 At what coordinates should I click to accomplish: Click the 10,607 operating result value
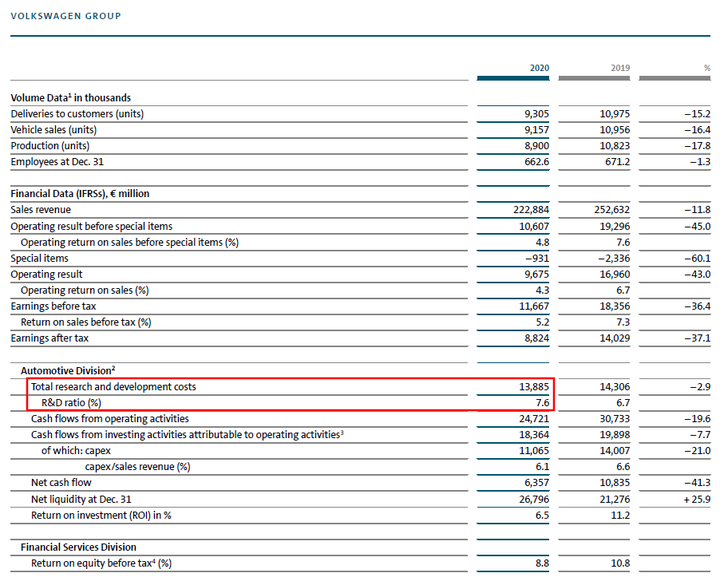pos(534,226)
